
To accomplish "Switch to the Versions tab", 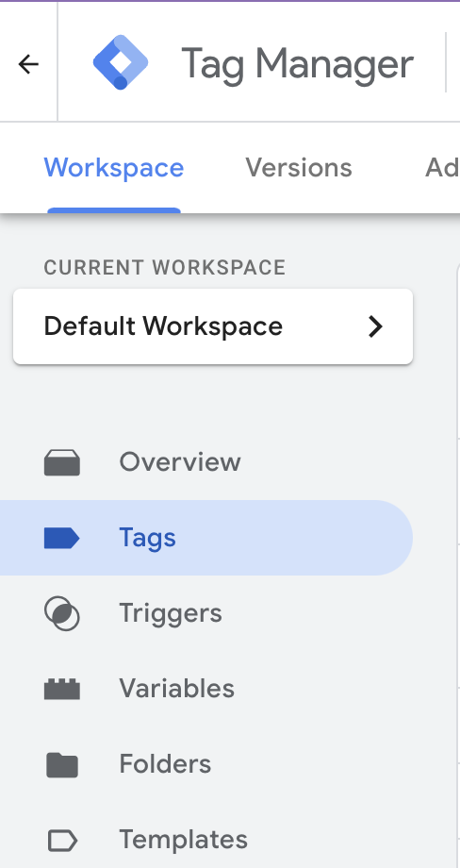I will (299, 167).
